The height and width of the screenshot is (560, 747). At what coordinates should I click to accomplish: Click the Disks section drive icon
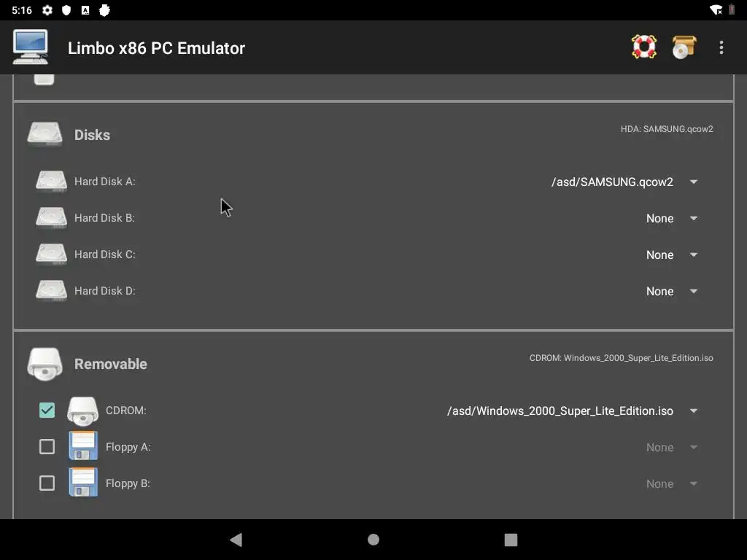[44, 134]
